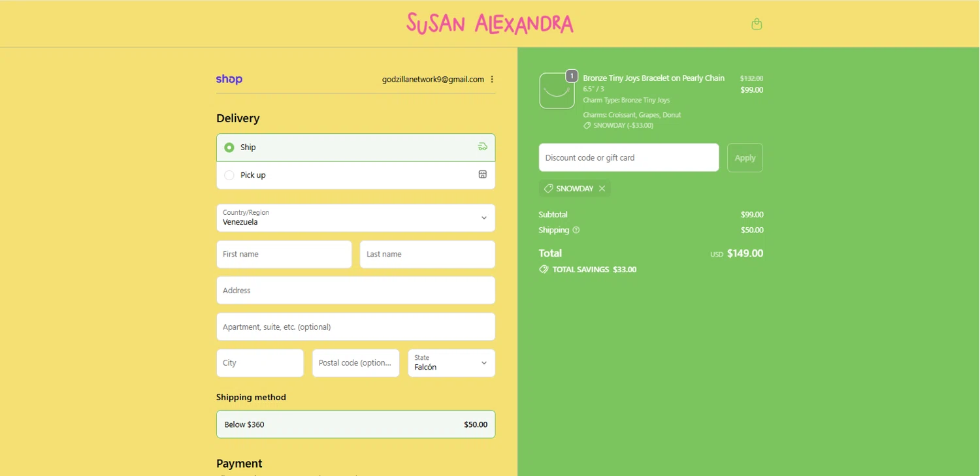Click the Shipping method label

251,397
